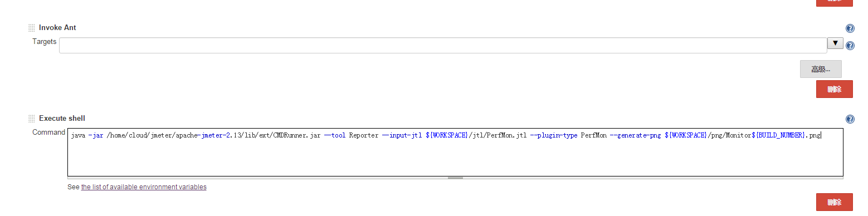This screenshot has width=868, height=216.
Task: Click inside the Command shell textarea
Action: 455,152
